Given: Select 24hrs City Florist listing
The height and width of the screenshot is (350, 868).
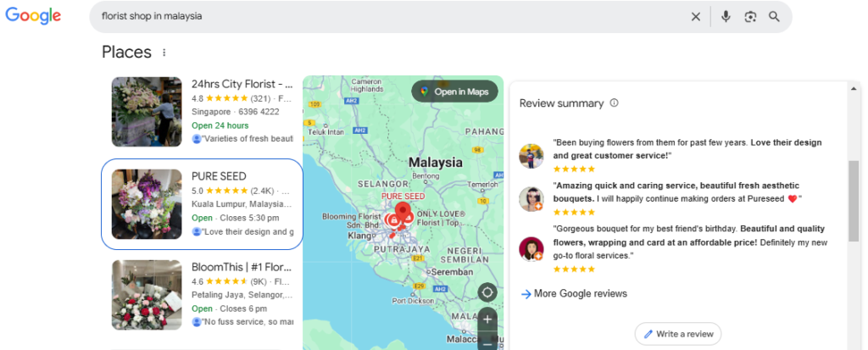Looking at the screenshot, I should click(x=242, y=85).
